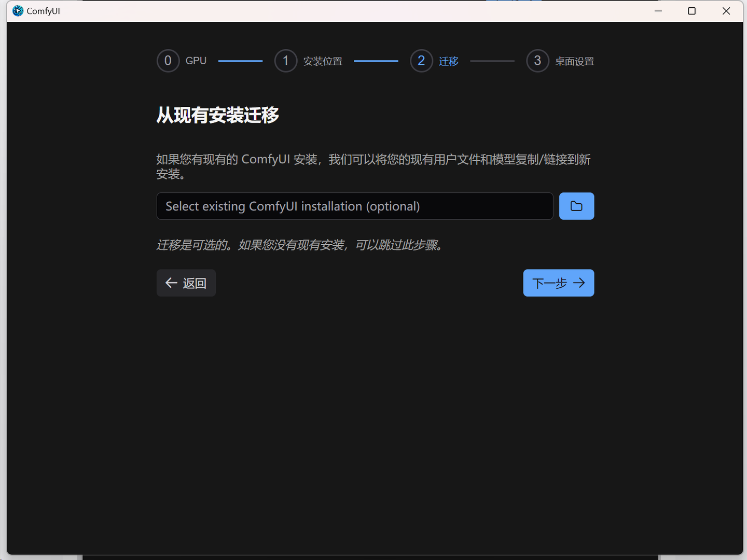This screenshot has height=560, width=747.
Task: Go back with the 返回 button
Action: point(186,283)
